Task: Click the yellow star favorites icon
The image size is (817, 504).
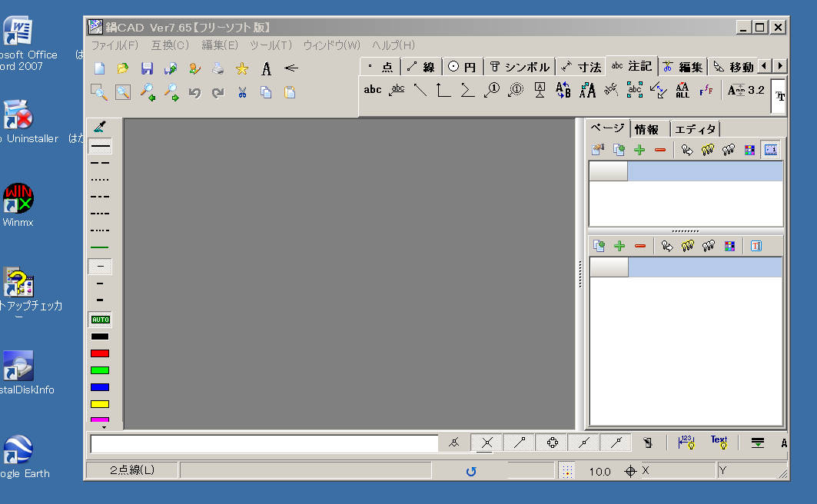Action: point(242,68)
